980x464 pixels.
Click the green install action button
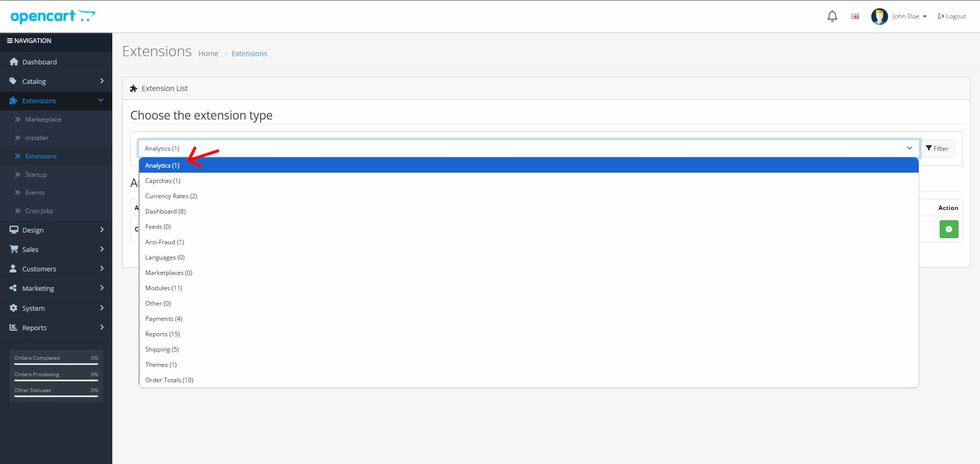pos(948,229)
